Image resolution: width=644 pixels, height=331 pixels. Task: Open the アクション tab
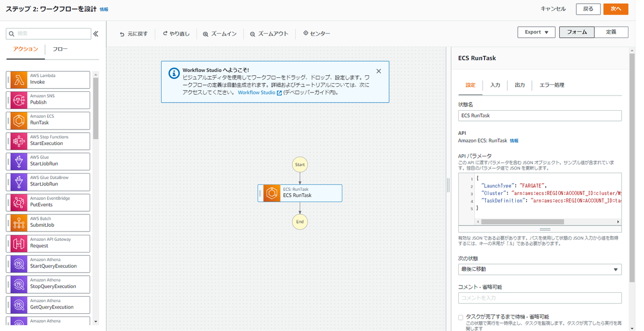pos(26,49)
